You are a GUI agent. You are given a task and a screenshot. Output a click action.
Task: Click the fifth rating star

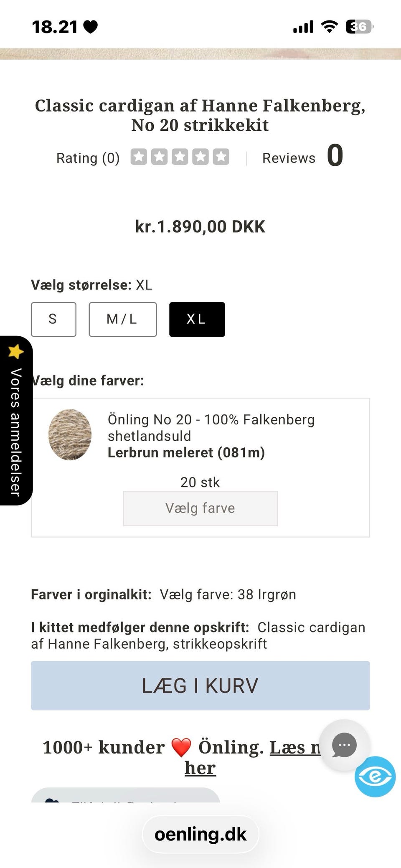click(x=221, y=157)
